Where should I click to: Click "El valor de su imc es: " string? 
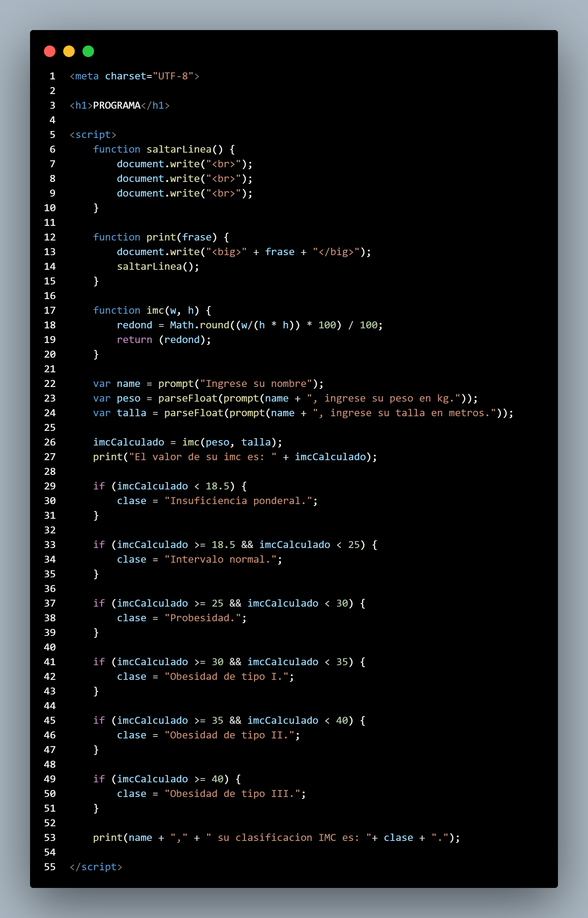point(203,457)
